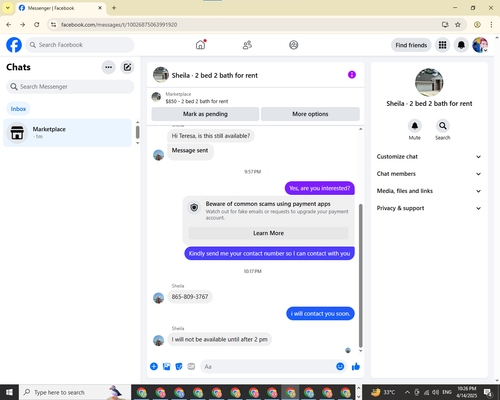Click the browser address bar URL
This screenshot has width=500, height=400.
point(119,25)
